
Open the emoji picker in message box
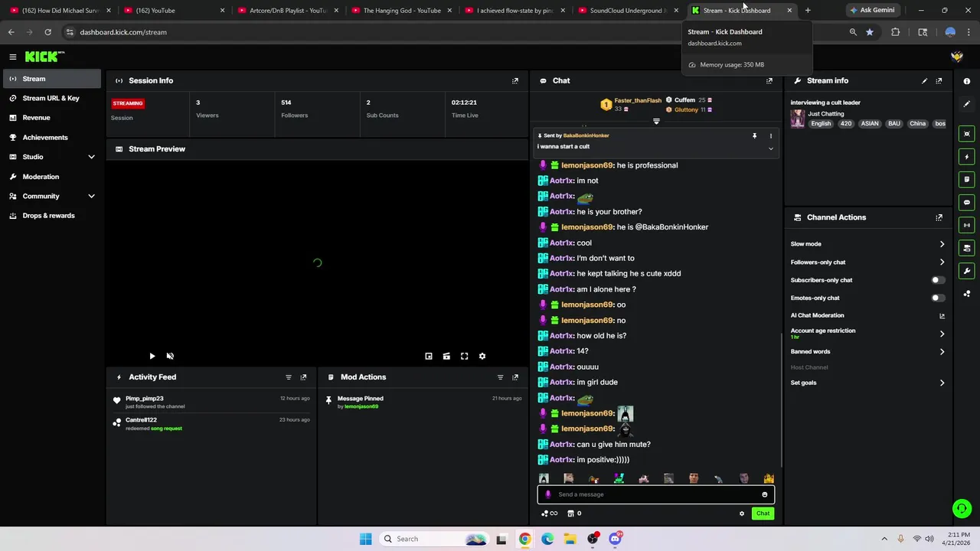764,494
